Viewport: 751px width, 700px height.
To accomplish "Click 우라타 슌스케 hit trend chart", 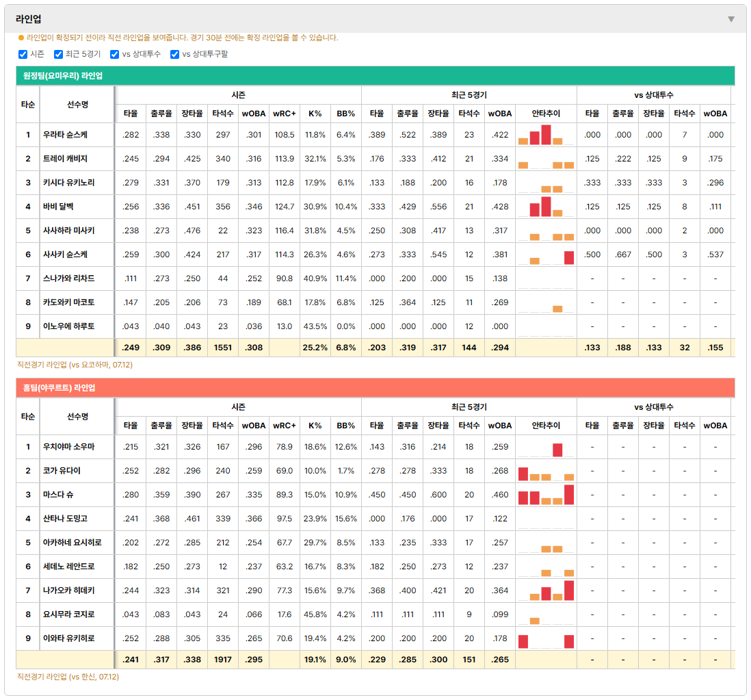I will click(x=546, y=135).
